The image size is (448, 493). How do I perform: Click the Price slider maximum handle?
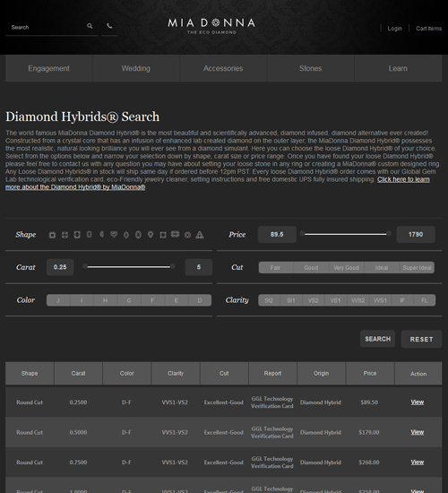(389, 234)
